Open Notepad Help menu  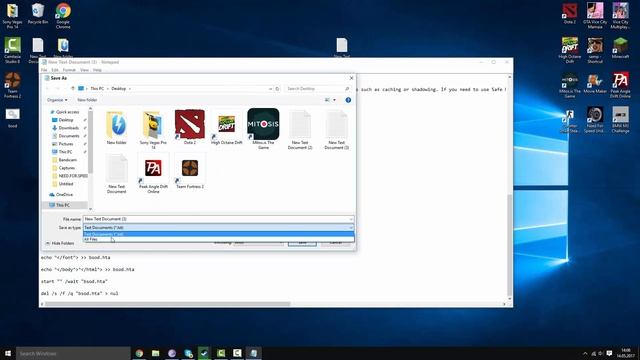point(97,70)
